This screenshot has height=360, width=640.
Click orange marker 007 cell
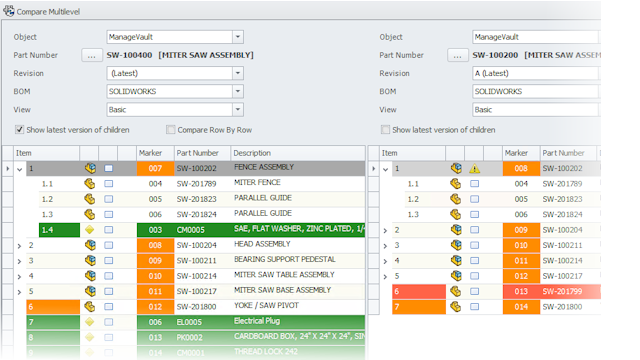pyautogui.click(x=156, y=168)
